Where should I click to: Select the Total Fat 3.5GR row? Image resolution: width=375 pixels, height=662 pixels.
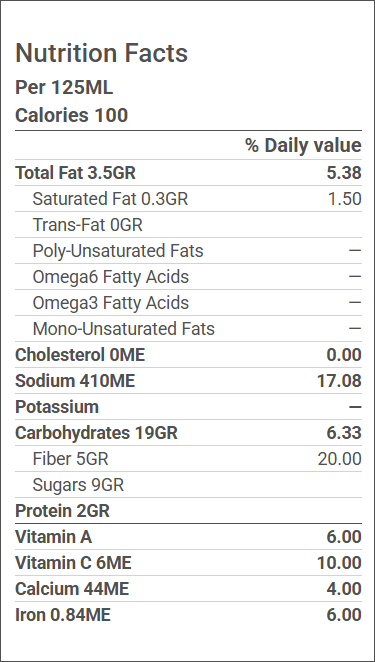[188, 173]
